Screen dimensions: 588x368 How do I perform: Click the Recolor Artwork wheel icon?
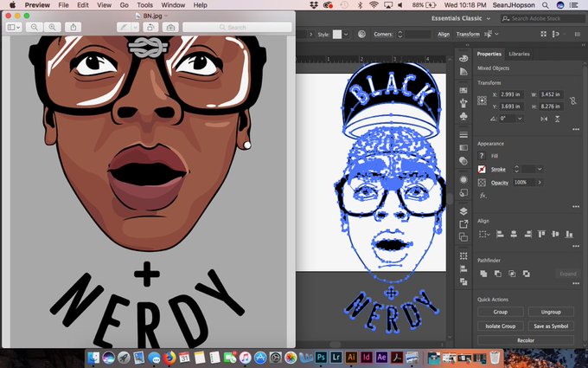pyautogui.click(x=361, y=34)
